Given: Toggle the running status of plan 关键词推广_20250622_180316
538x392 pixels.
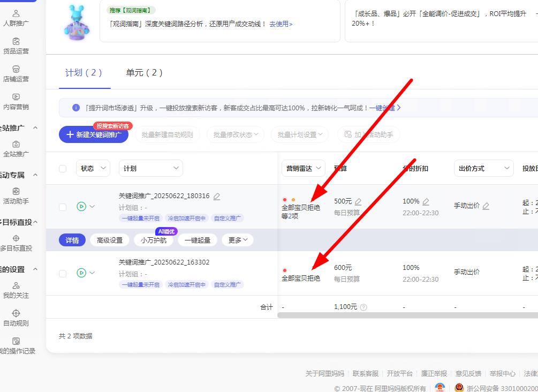Looking at the screenshot, I should [x=81, y=206].
